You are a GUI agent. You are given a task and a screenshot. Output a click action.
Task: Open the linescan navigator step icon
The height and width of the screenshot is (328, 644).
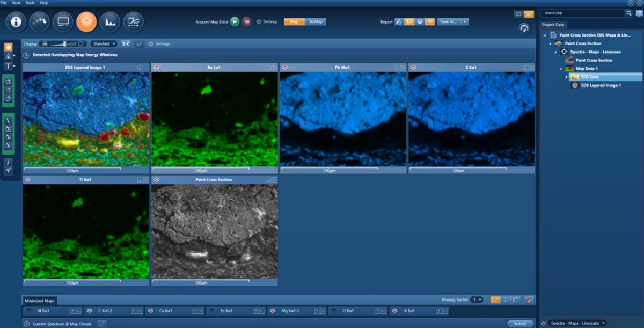coord(133,22)
